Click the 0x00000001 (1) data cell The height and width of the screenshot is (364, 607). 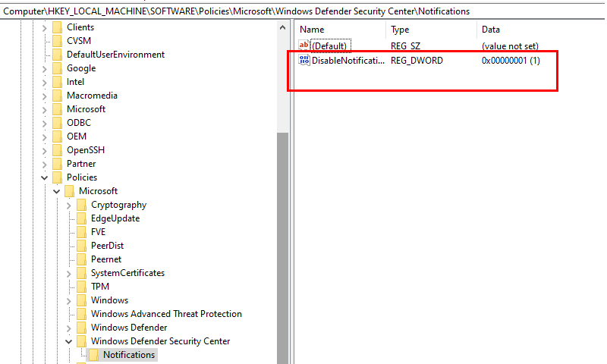pyautogui.click(x=511, y=61)
